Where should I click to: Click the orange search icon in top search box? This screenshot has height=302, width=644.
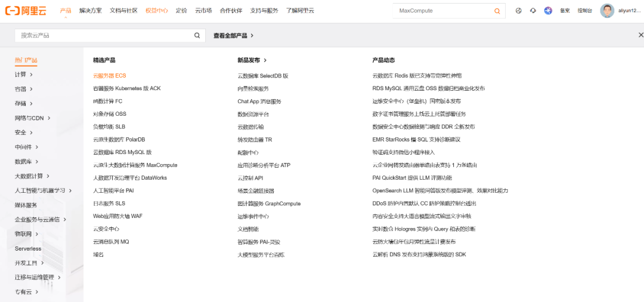pos(497,11)
